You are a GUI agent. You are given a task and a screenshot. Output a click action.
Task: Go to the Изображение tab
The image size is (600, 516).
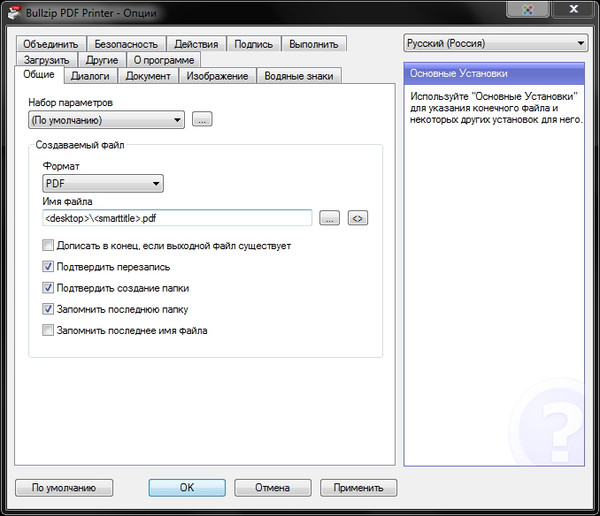coord(216,76)
